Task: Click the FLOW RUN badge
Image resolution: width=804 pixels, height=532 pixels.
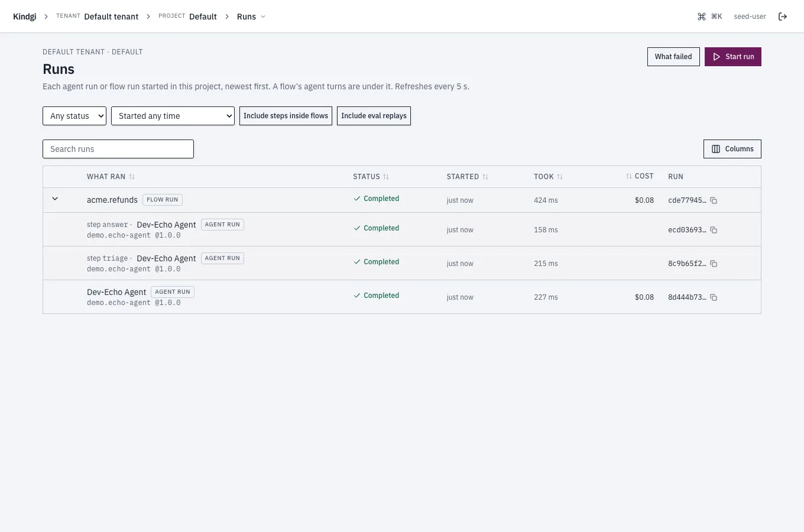Action: [163, 200]
